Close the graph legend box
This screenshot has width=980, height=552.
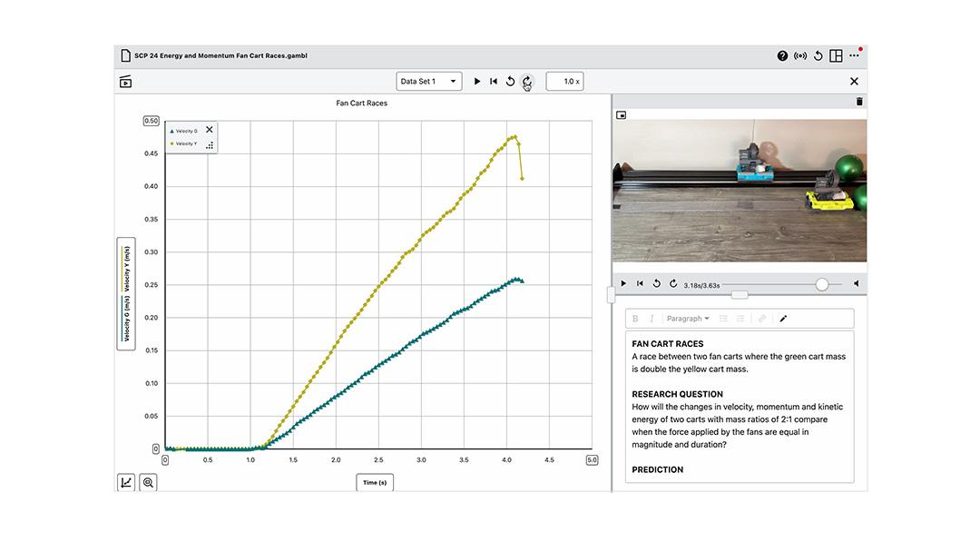pos(210,130)
